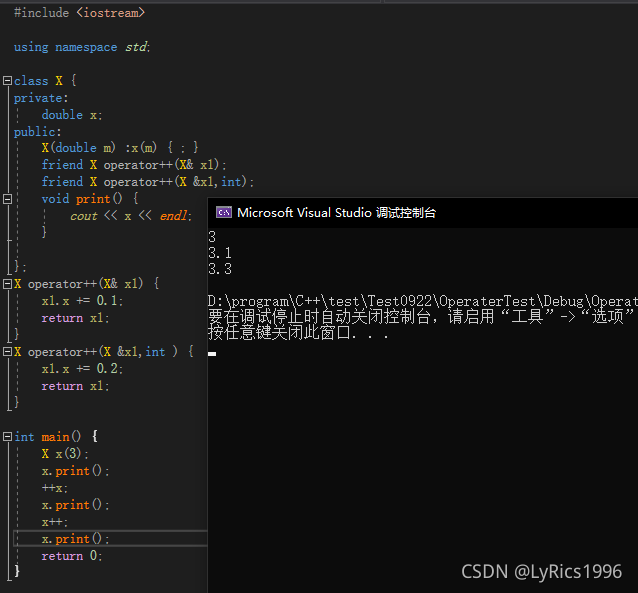
Task: Click the constructor 'X(double m) :x(m)' line
Action: 120,147
